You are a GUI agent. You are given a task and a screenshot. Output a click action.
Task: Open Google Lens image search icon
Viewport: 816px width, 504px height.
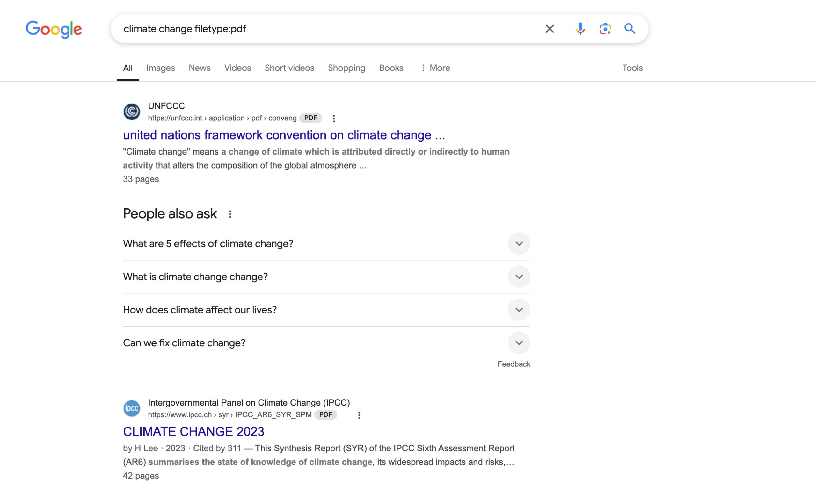pos(605,29)
